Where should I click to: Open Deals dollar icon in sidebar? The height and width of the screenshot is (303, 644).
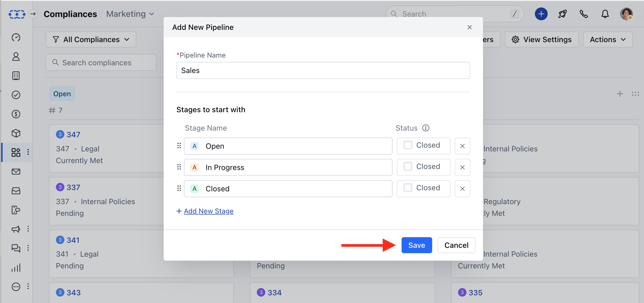(16, 114)
